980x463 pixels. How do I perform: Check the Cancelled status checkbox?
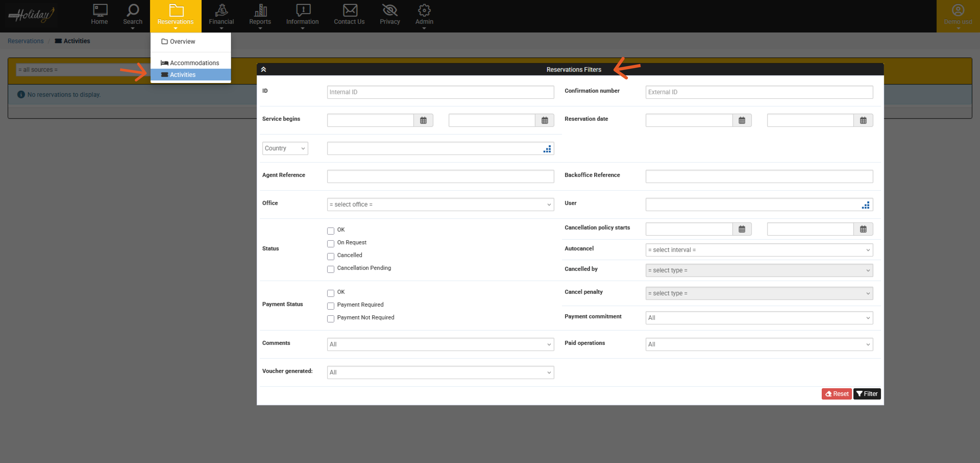click(x=331, y=257)
